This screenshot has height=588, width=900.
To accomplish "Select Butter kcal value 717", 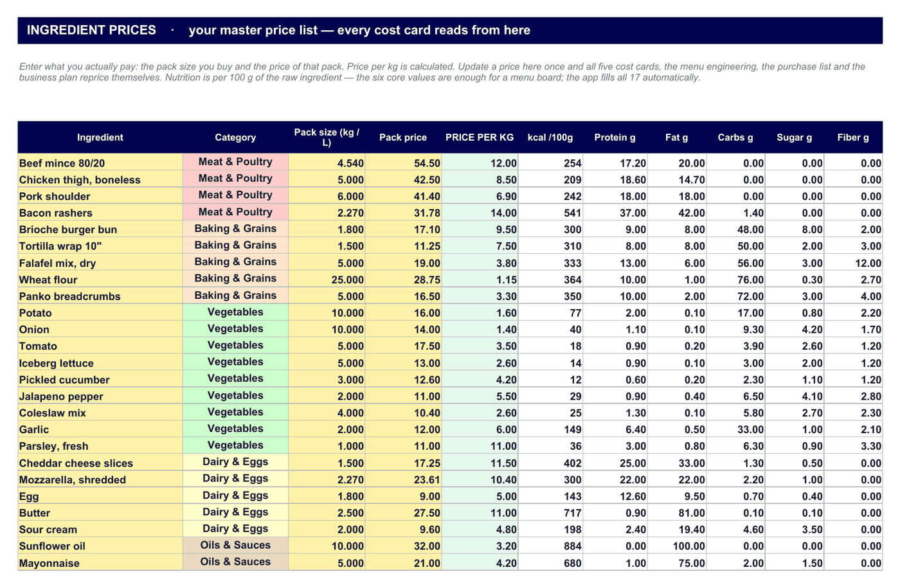I will (x=550, y=513).
